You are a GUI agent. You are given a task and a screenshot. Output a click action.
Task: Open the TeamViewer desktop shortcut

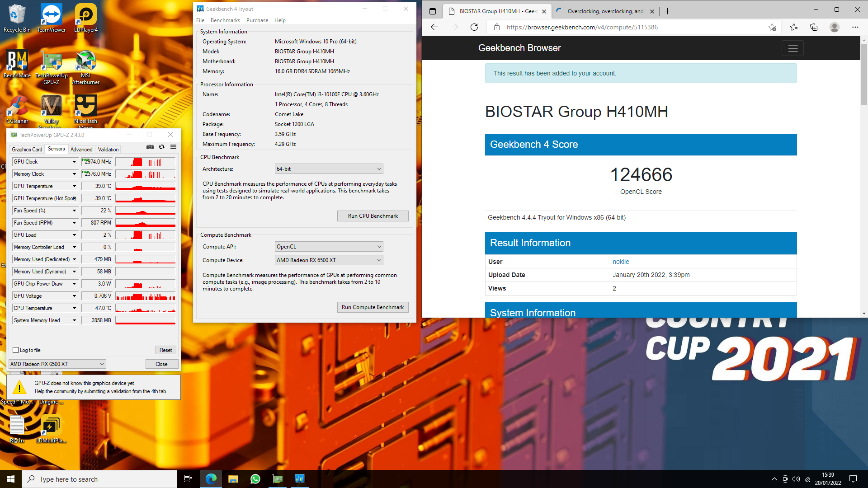pos(51,18)
